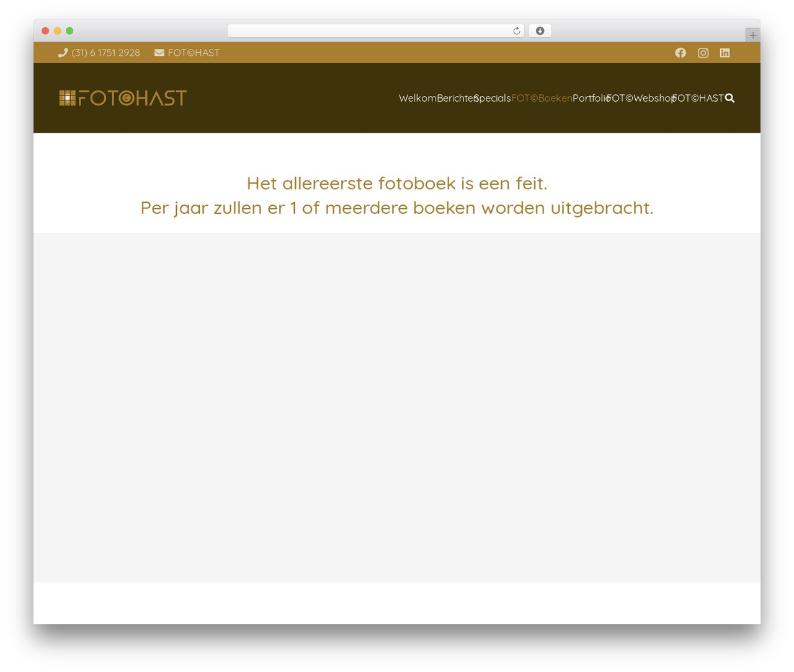Open the Facebook social icon

point(680,53)
